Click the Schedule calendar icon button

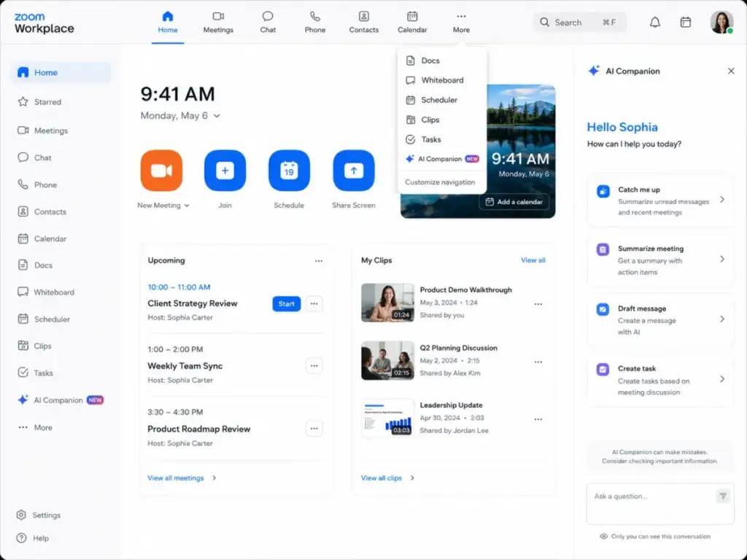click(x=289, y=171)
